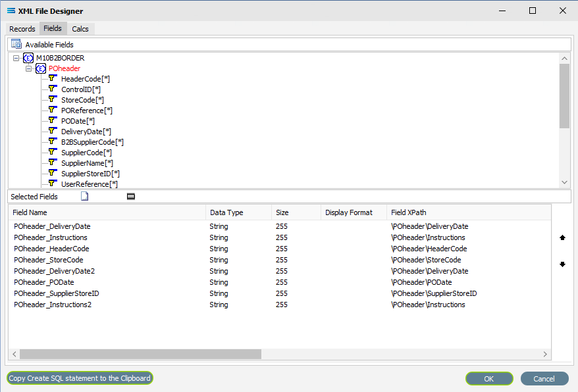Switch to the Records tab

point(22,29)
